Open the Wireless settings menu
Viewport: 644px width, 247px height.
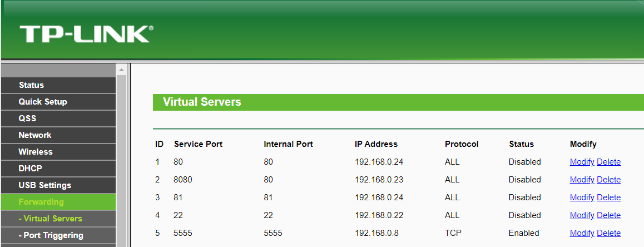[x=36, y=152]
